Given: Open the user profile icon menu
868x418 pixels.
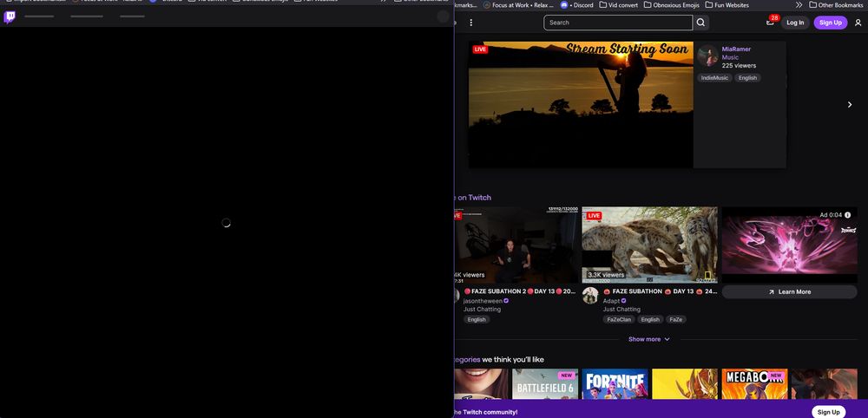Looking at the screenshot, I should 858,23.
